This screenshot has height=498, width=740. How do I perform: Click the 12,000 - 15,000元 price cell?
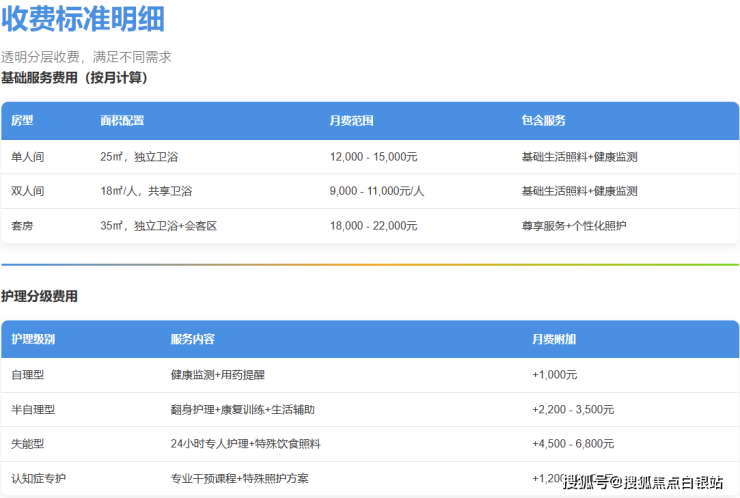[373, 157]
